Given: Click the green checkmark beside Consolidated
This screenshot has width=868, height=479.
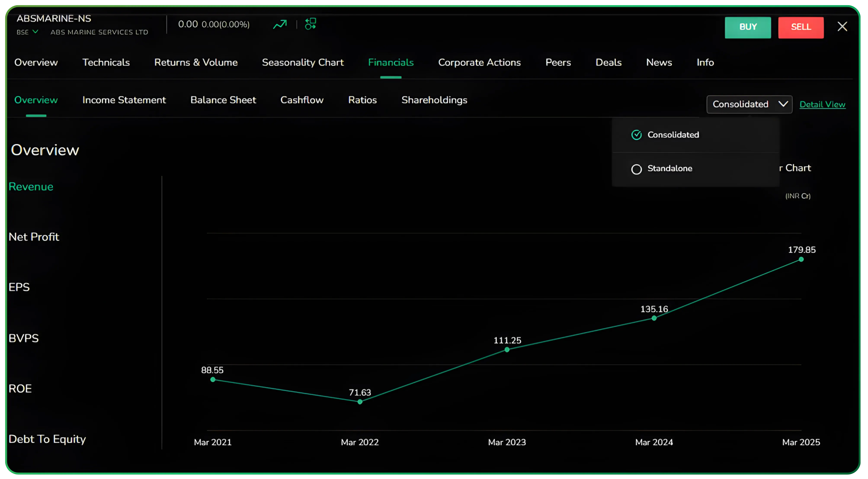Looking at the screenshot, I should coord(636,135).
